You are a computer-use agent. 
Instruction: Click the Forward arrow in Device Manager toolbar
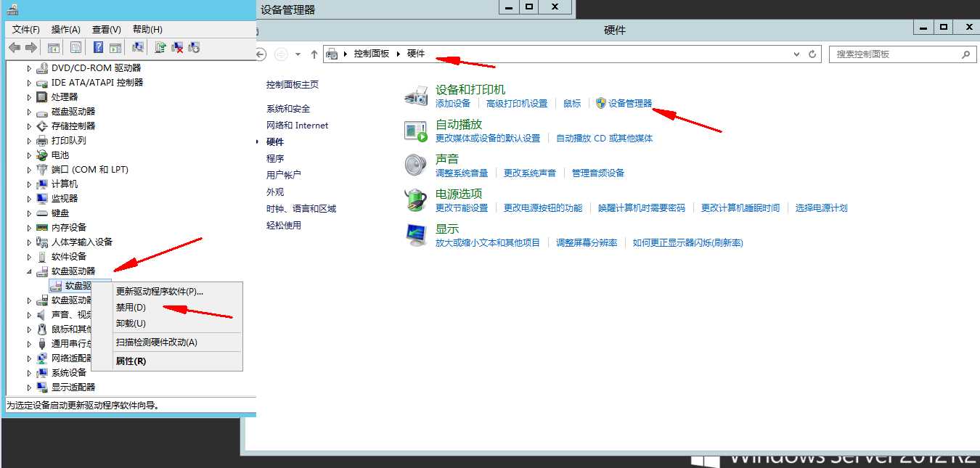pos(30,47)
